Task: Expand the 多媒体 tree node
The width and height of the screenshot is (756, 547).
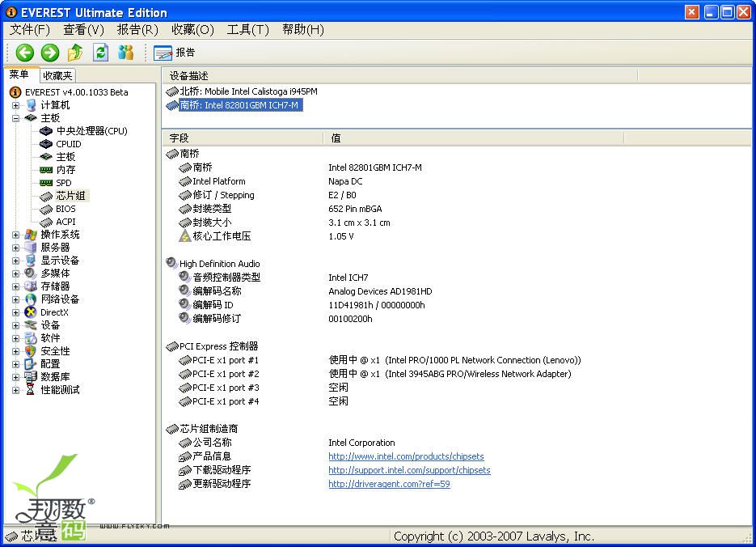Action: point(16,273)
